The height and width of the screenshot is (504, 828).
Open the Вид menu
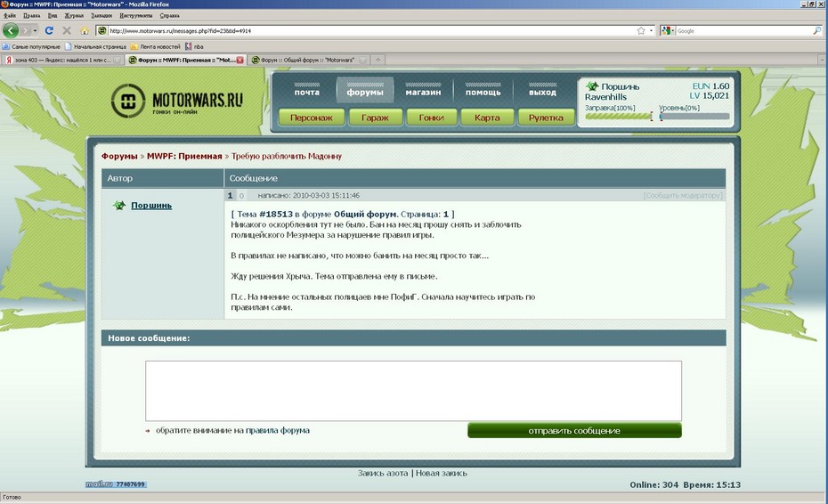coord(53,15)
